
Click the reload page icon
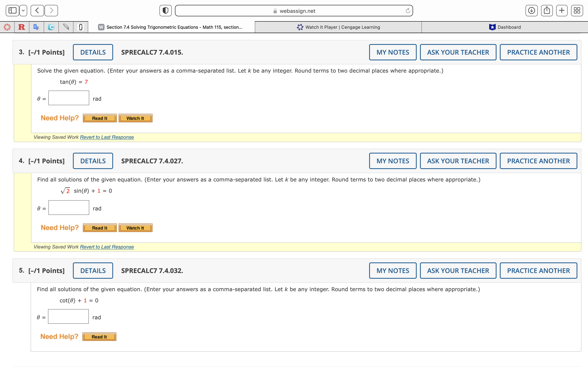pos(408,10)
